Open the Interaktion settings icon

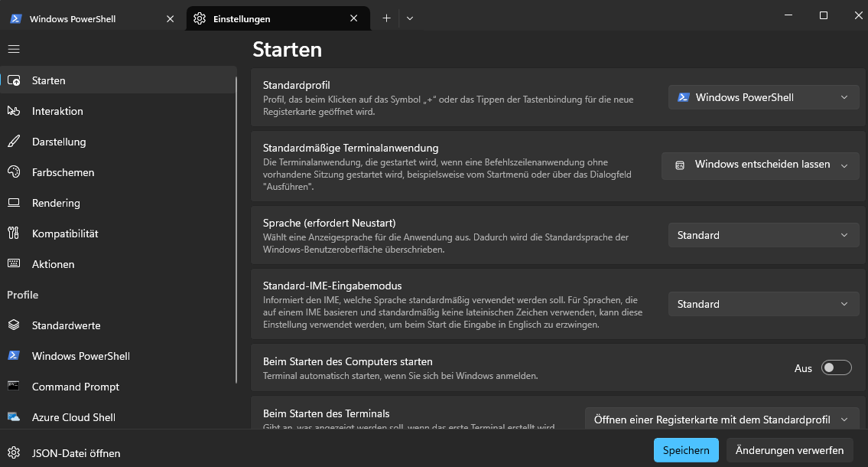(14, 111)
